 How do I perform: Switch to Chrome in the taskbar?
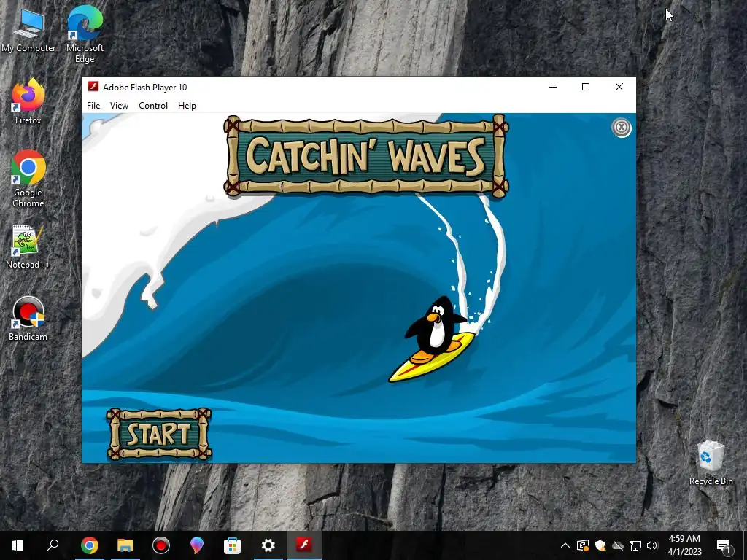(90, 545)
